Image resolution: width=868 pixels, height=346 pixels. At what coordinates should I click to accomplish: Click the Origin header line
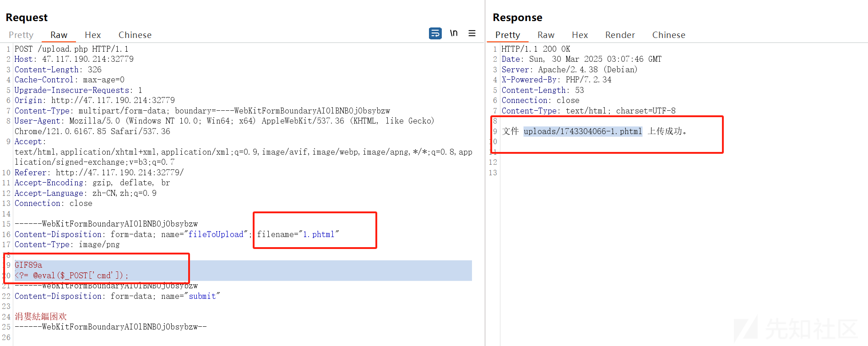[95, 100]
